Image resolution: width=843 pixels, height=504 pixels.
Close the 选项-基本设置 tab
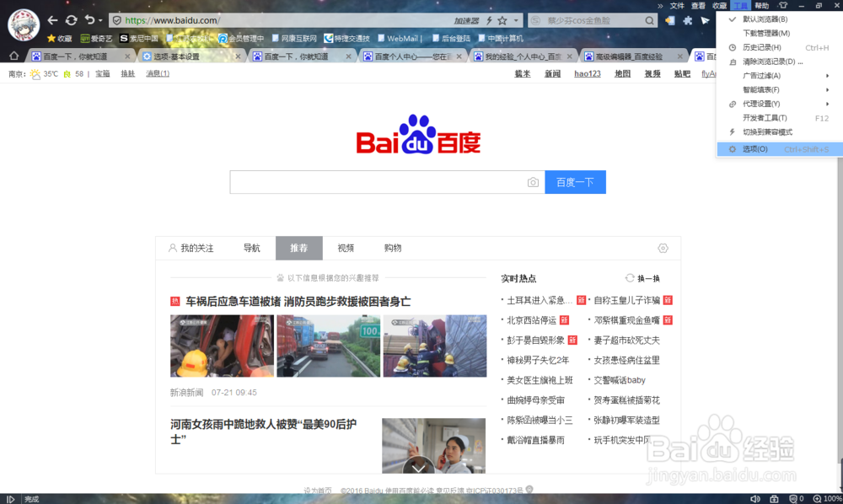[238, 56]
